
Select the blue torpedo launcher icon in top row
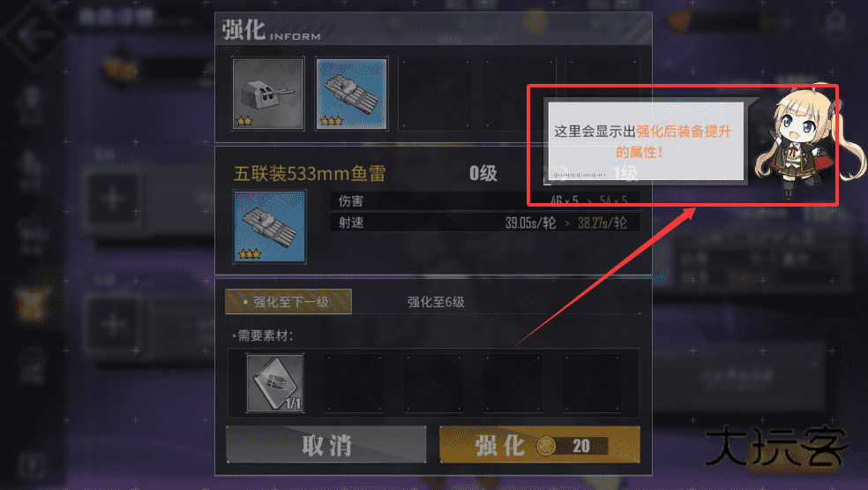(x=351, y=94)
